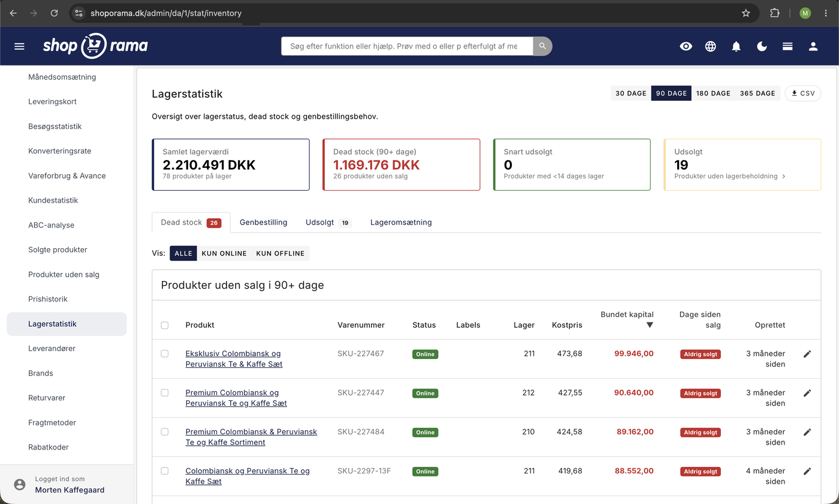Select the checkbox for SKU-2297-13F row

[165, 471]
